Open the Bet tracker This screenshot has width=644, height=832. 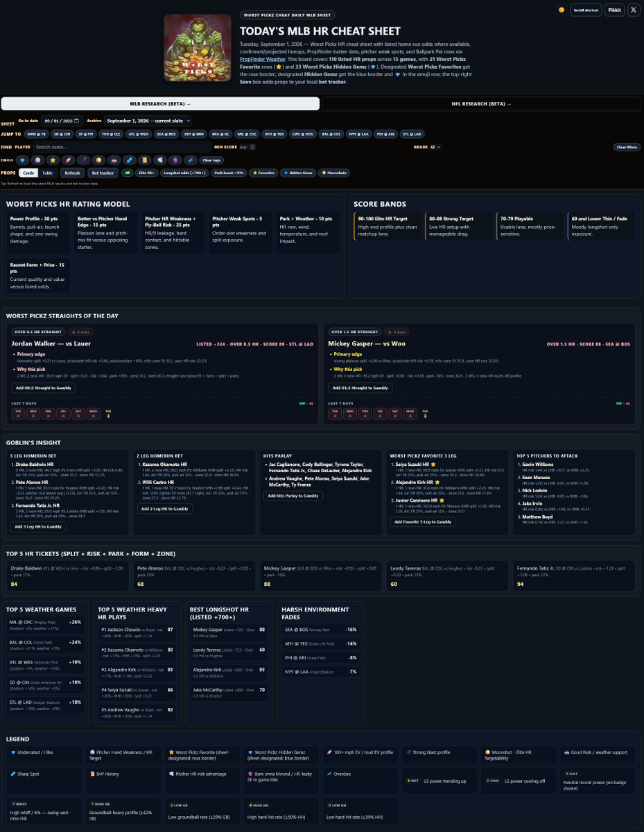point(103,173)
